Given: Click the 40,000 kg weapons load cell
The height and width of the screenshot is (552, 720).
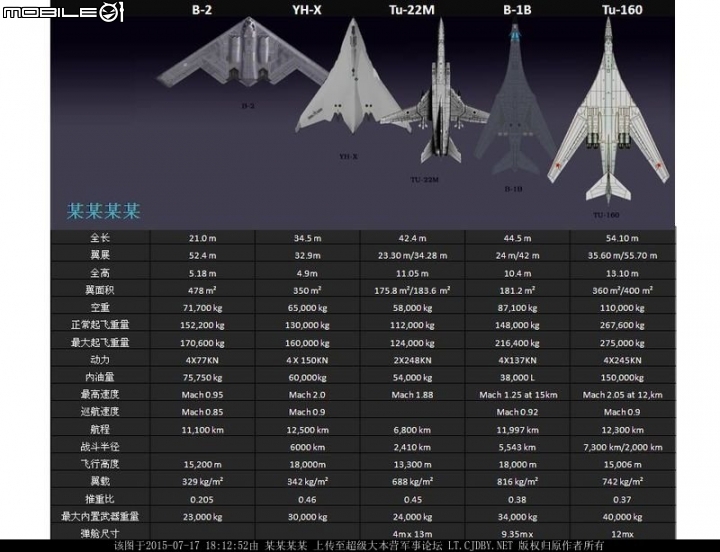Looking at the screenshot, I should [623, 517].
